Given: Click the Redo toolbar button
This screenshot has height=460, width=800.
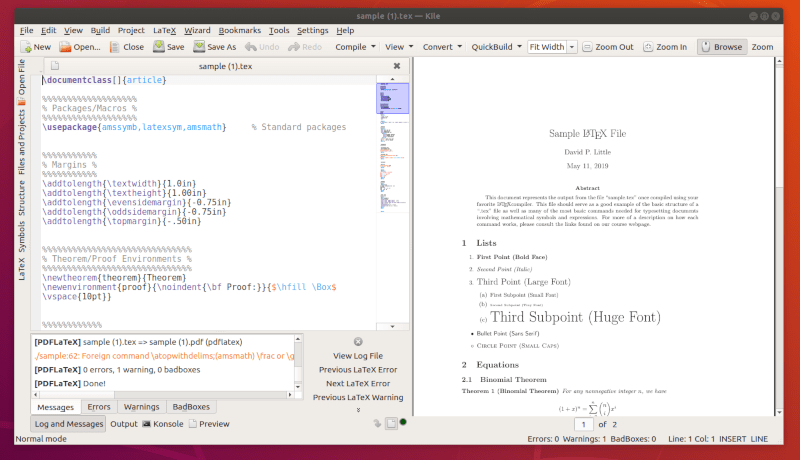Looking at the screenshot, I should [305, 47].
